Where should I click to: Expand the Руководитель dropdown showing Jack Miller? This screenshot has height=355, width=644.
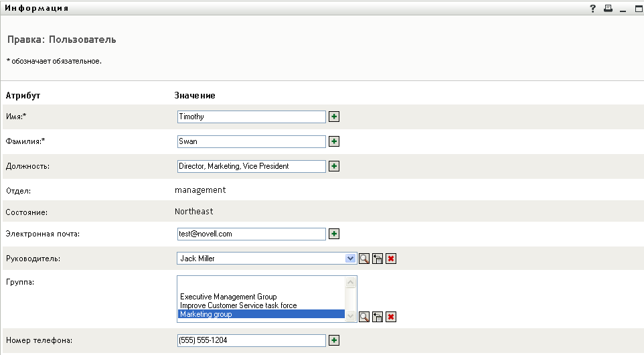click(x=350, y=258)
